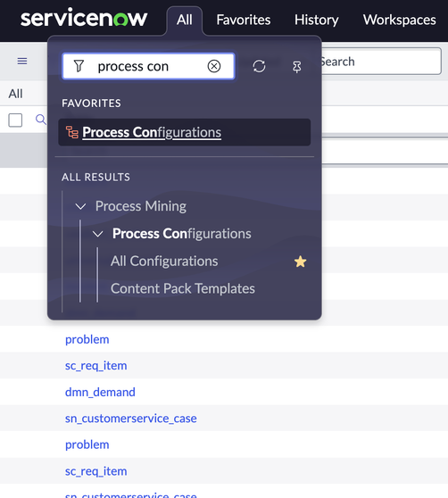Screen dimensions: 448x498
Task: Open the All menu tab
Action: pyautogui.click(x=185, y=20)
